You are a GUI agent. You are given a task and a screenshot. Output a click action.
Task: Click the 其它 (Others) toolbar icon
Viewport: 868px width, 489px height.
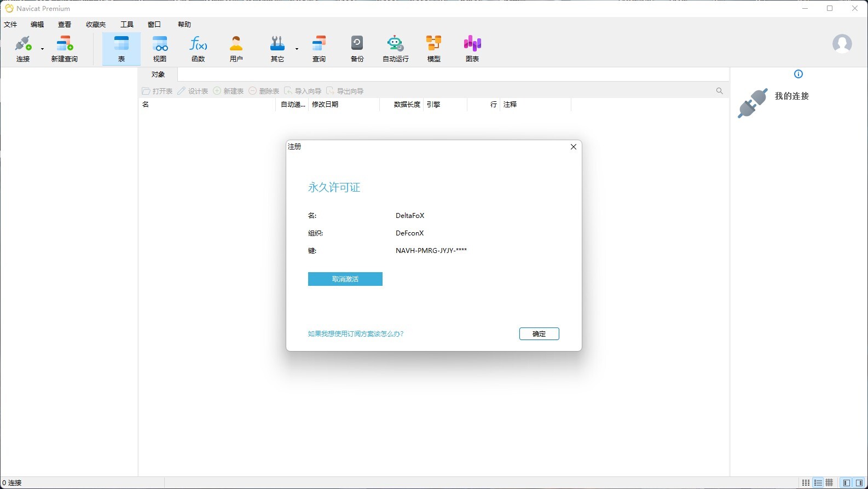pyautogui.click(x=277, y=48)
